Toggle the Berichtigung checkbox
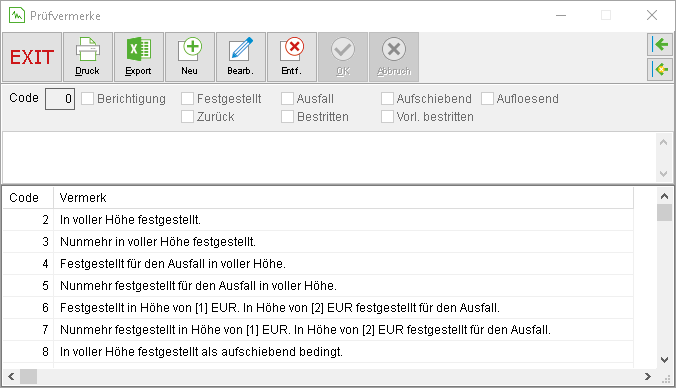The width and height of the screenshot is (676, 388). (x=88, y=99)
